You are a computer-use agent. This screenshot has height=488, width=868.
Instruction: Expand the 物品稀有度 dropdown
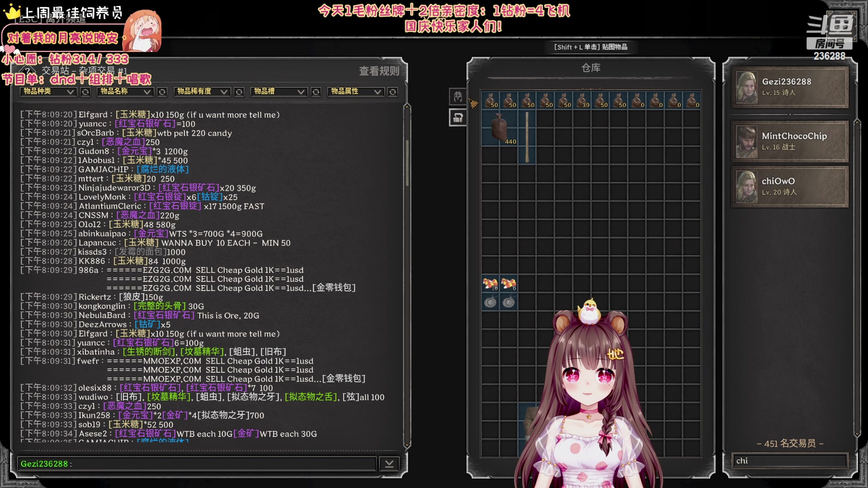[x=202, y=92]
